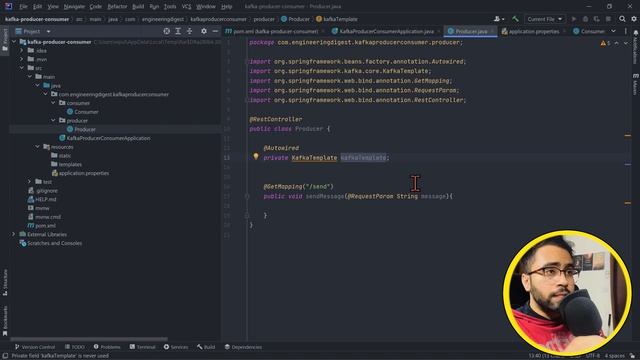
Task: Open the Current File run configuration dropdown
Action: pyautogui.click(x=544, y=19)
